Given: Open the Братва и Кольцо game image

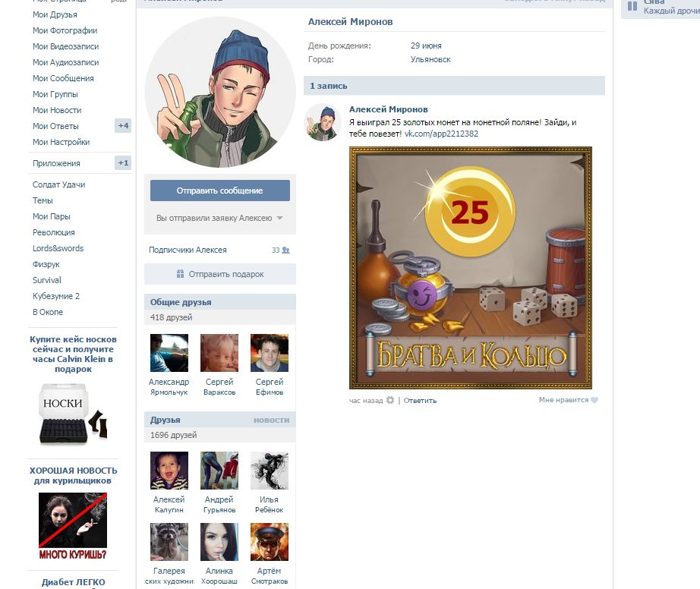Looking at the screenshot, I should [470, 268].
